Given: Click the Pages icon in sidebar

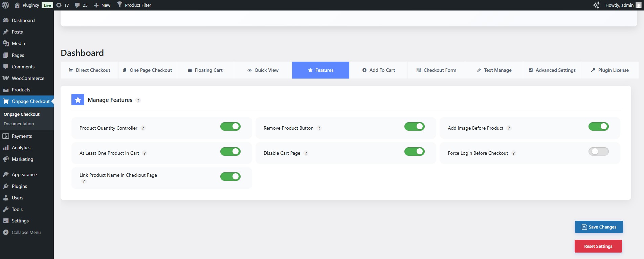Looking at the screenshot, I should pos(6,55).
